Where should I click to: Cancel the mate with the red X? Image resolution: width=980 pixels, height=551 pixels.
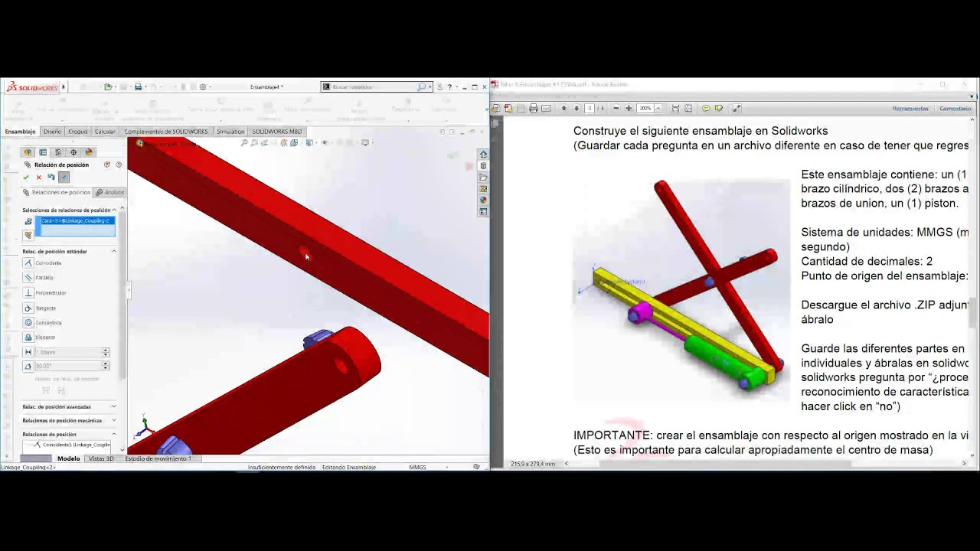point(38,178)
